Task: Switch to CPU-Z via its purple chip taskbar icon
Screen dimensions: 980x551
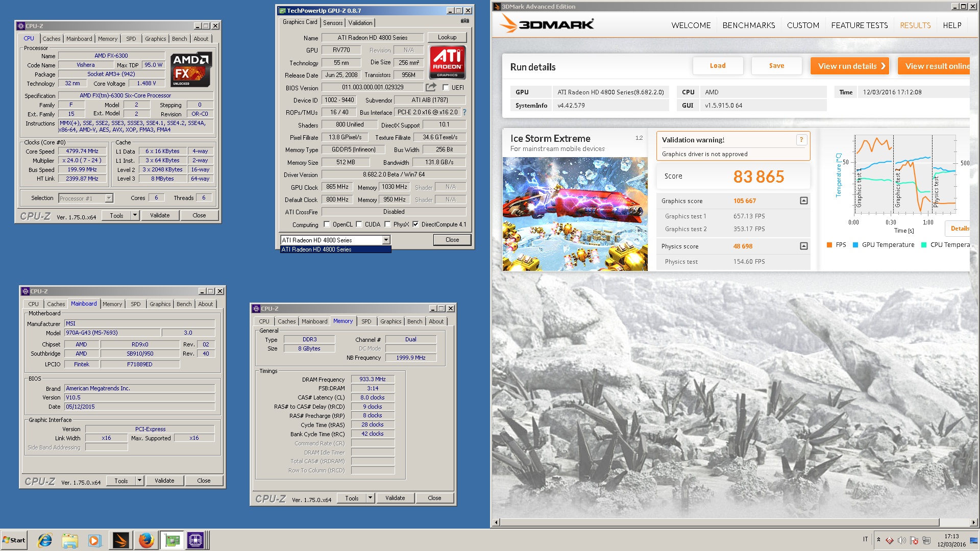Action: click(x=195, y=540)
